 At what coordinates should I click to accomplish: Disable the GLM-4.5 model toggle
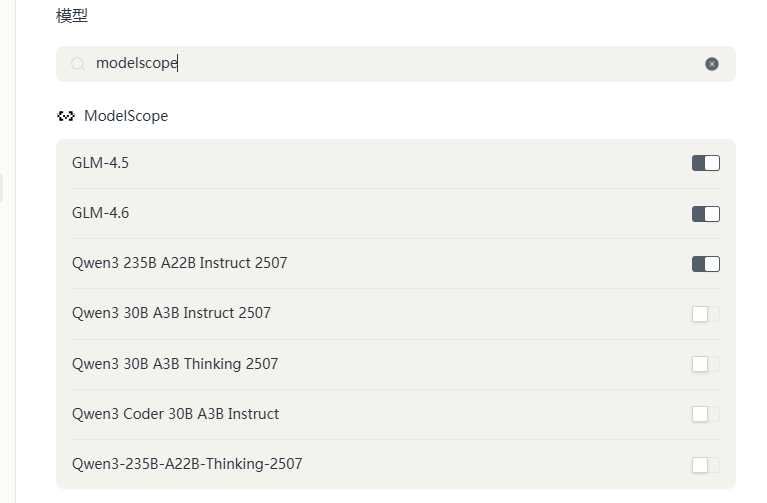[706, 163]
